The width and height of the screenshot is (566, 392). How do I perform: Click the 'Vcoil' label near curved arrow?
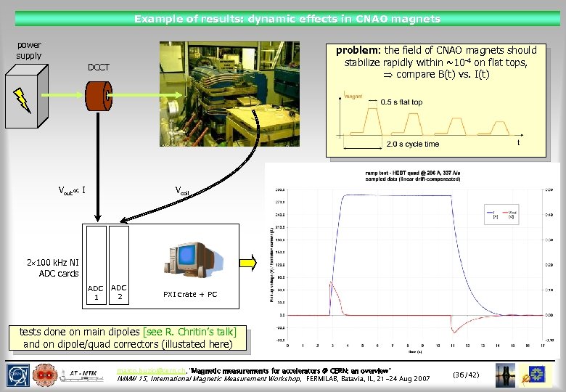click(182, 191)
